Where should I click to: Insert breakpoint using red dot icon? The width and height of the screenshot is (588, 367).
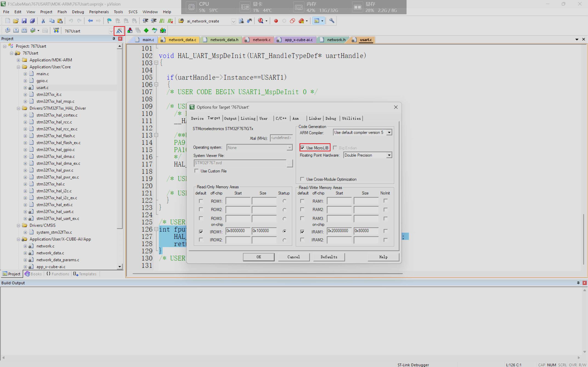point(276,21)
